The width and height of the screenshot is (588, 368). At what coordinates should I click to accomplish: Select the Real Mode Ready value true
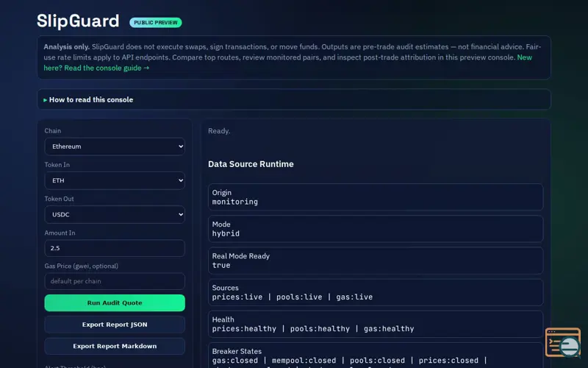(221, 265)
